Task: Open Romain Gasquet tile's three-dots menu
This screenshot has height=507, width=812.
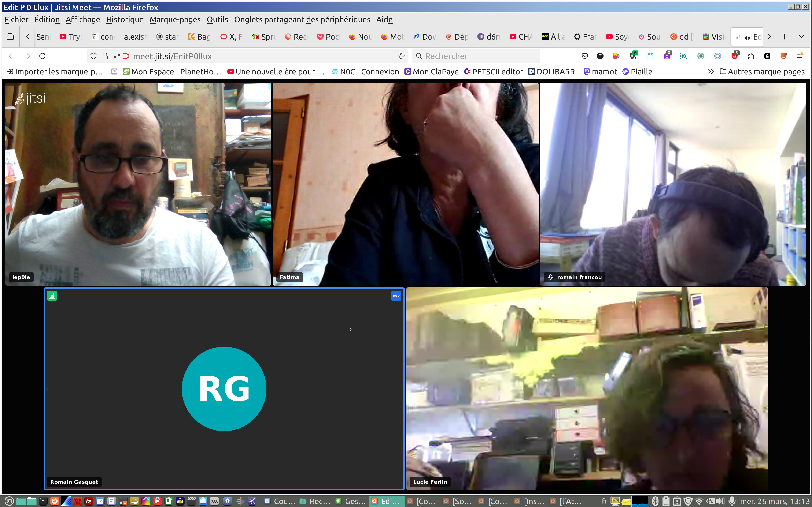Action: 396,296
